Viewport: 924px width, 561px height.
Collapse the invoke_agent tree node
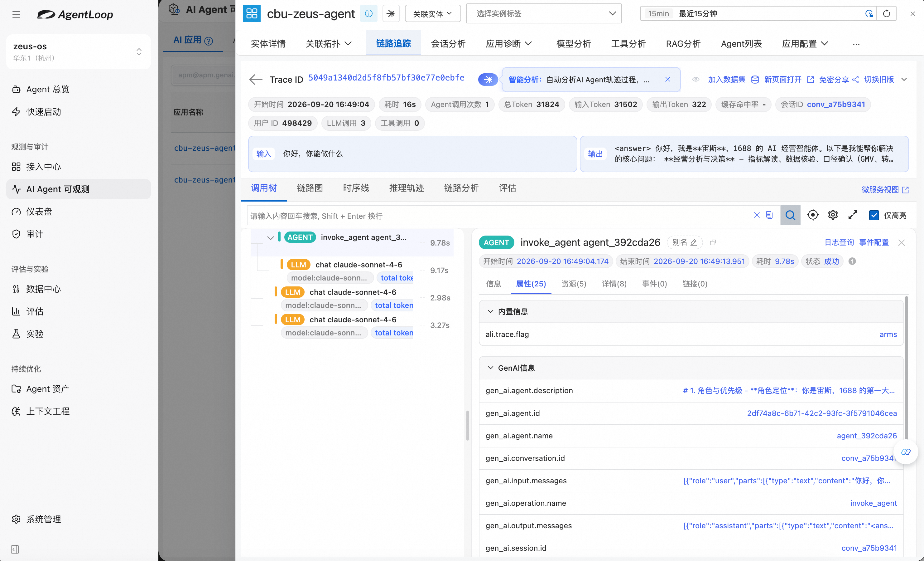tap(270, 238)
